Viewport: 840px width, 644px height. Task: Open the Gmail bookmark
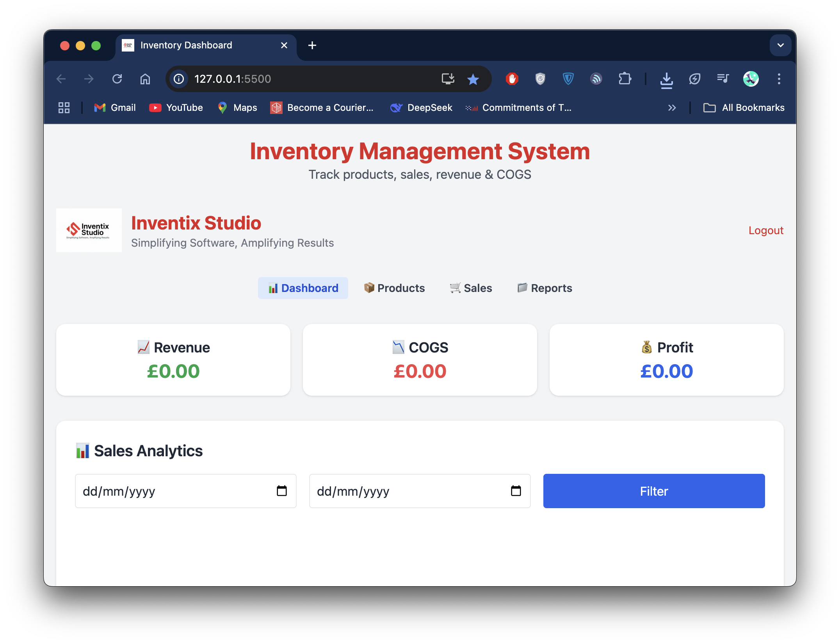coord(115,108)
